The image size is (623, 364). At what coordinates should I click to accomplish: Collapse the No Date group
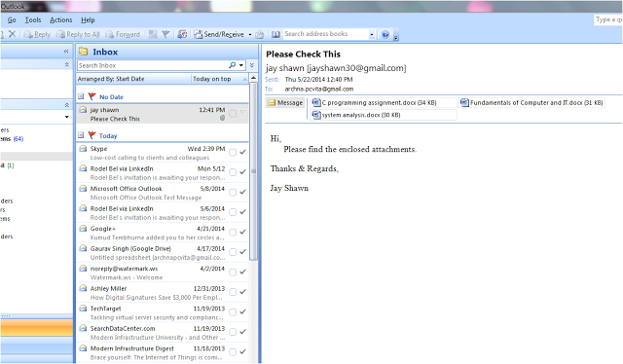coord(81,96)
